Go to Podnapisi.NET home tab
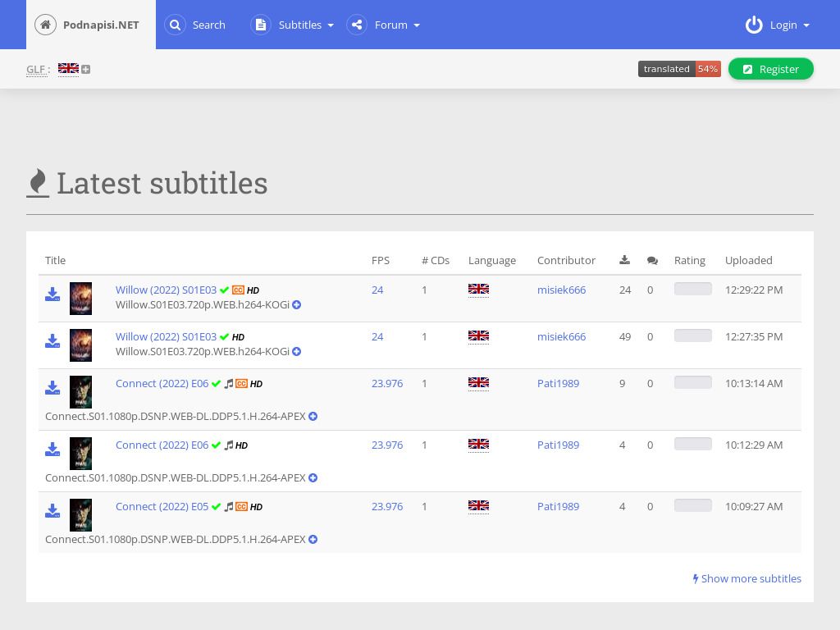840x630 pixels. click(91, 25)
